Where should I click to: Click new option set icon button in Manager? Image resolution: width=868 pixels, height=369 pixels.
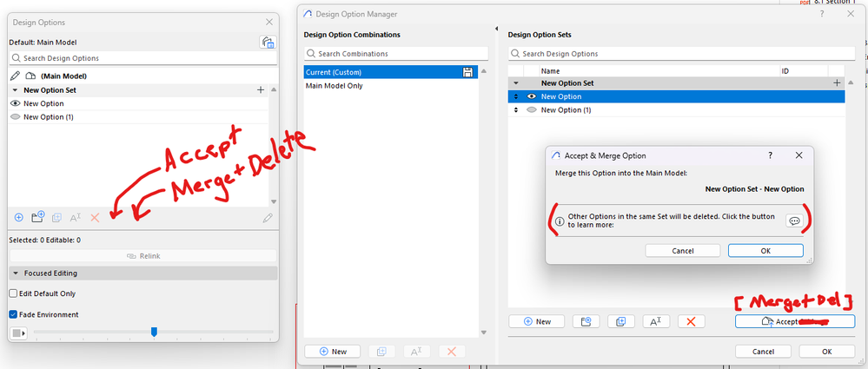click(586, 321)
